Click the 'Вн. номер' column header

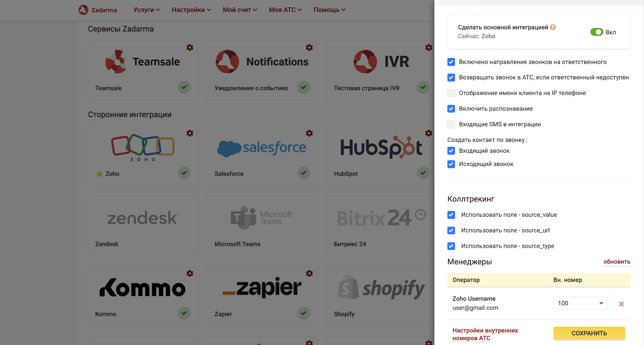point(567,280)
